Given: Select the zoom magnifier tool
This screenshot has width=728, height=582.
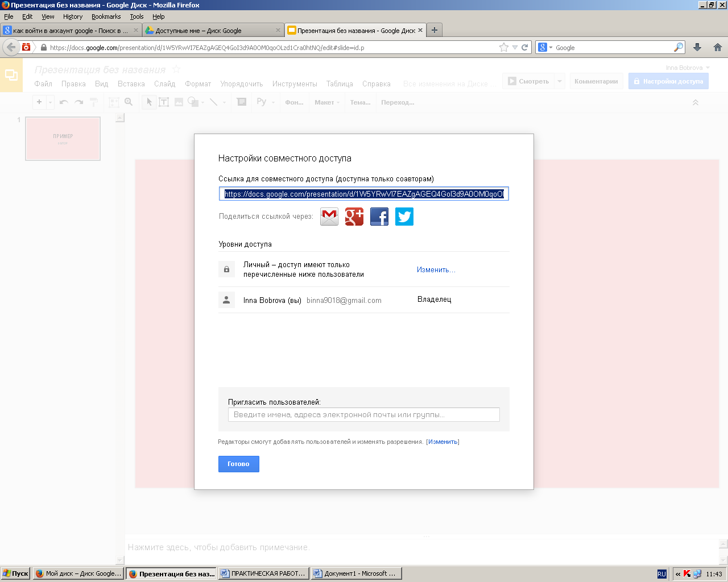Looking at the screenshot, I should point(129,102).
